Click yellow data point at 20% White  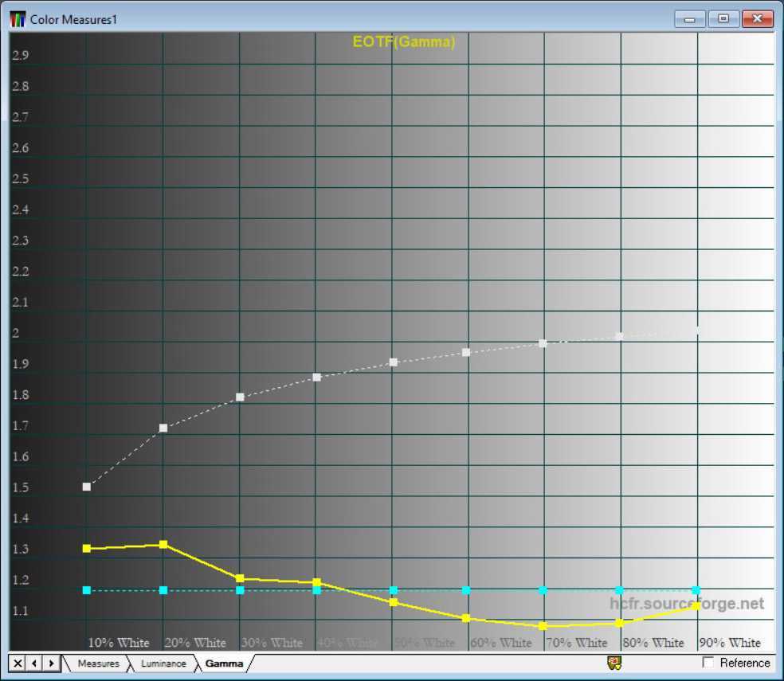tap(163, 545)
